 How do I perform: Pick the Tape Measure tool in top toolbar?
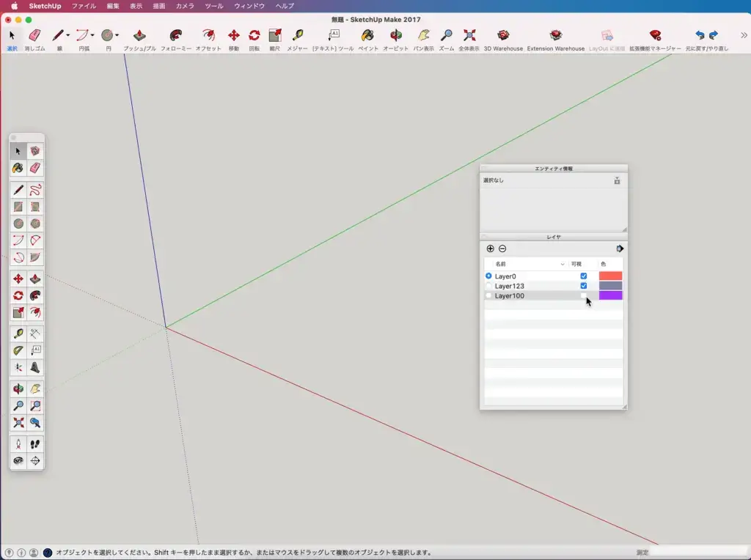pyautogui.click(x=298, y=35)
